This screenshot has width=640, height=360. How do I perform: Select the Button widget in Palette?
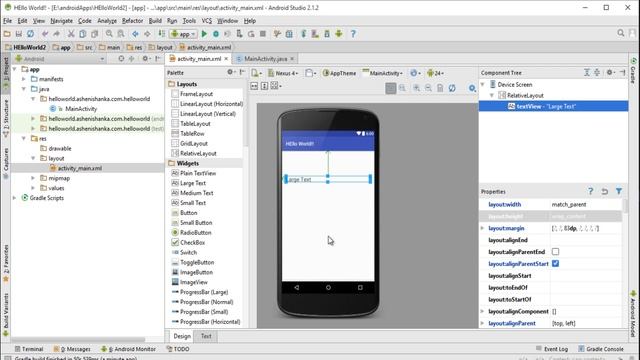coord(189,213)
